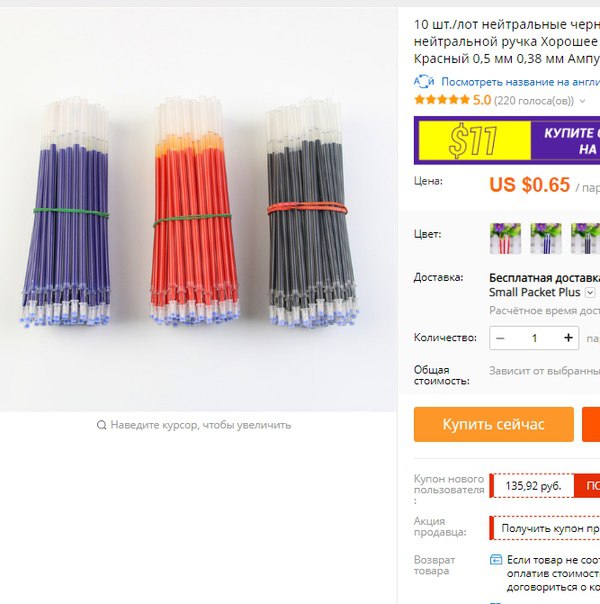Select the black refill color swatch
Viewport: 600px width, 604px height.
click(x=585, y=238)
